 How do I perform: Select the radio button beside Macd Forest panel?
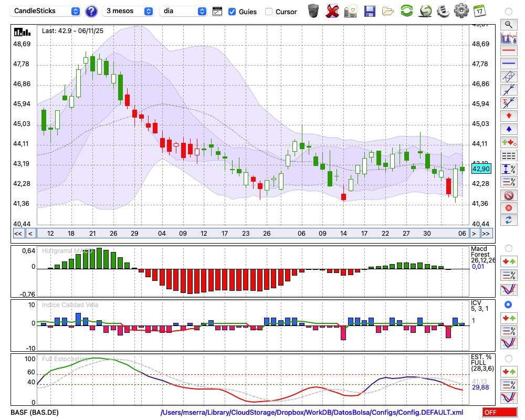click(x=508, y=248)
